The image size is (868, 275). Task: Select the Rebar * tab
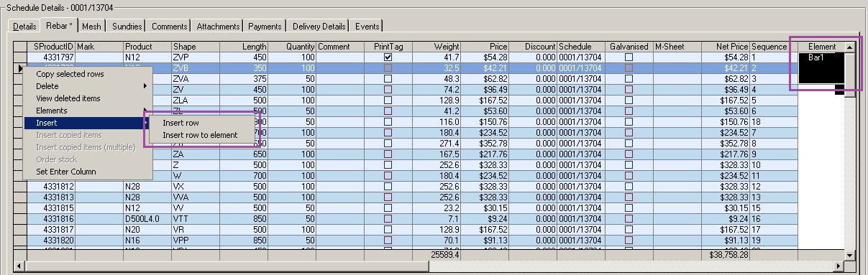pos(58,25)
